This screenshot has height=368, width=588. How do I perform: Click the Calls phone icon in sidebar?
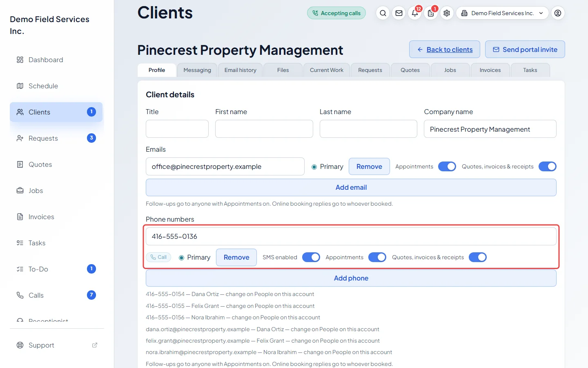click(20, 295)
